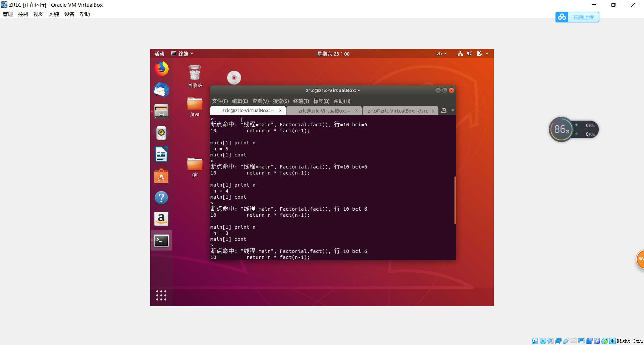
Task: Open the 帮助(H) terminal menu
Action: 342,101
